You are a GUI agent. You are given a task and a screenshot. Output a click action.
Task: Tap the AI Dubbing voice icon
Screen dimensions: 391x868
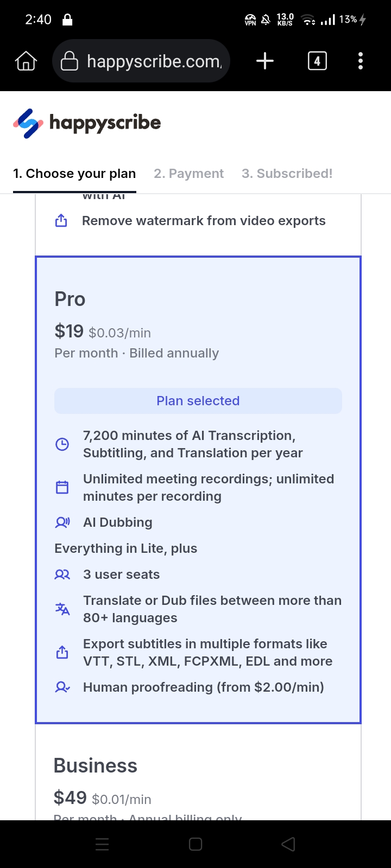[x=62, y=522]
